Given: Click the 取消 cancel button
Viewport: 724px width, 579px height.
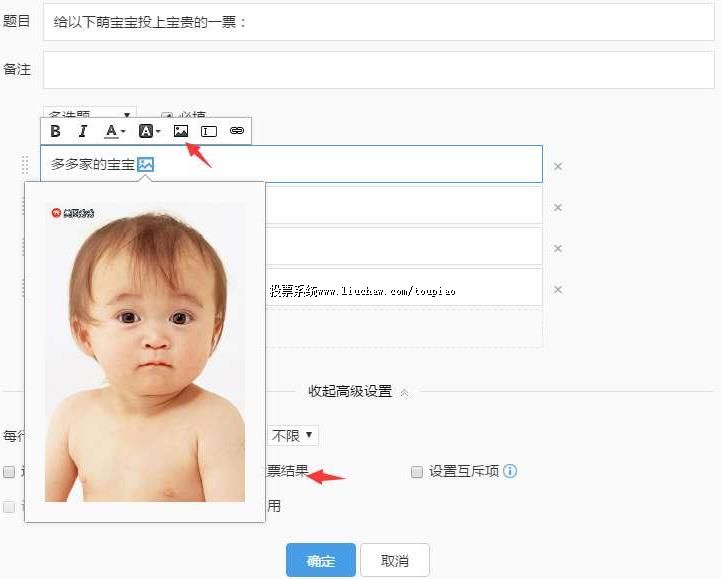Looking at the screenshot, I should (395, 561).
